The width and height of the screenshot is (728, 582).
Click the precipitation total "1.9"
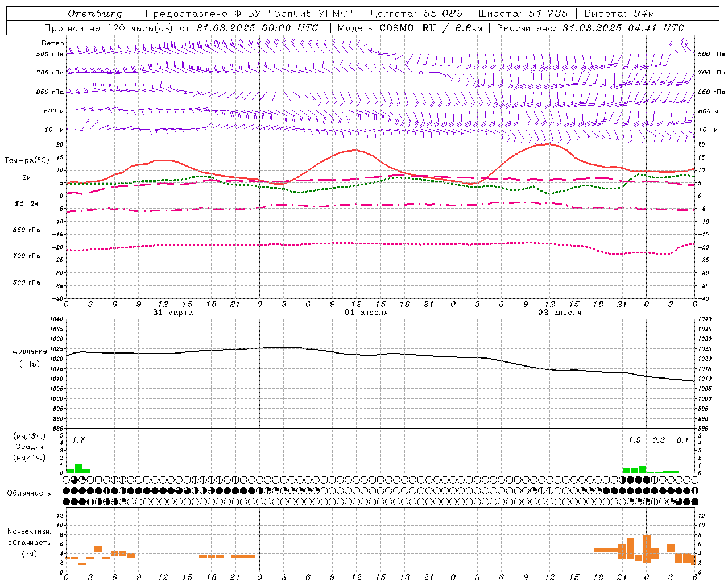click(x=634, y=440)
